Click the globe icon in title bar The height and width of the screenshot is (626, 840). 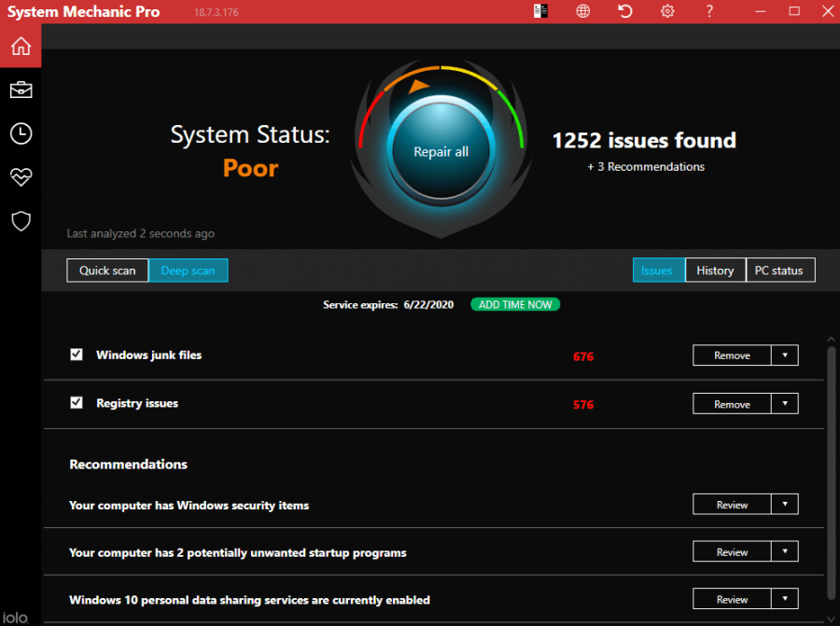[582, 11]
